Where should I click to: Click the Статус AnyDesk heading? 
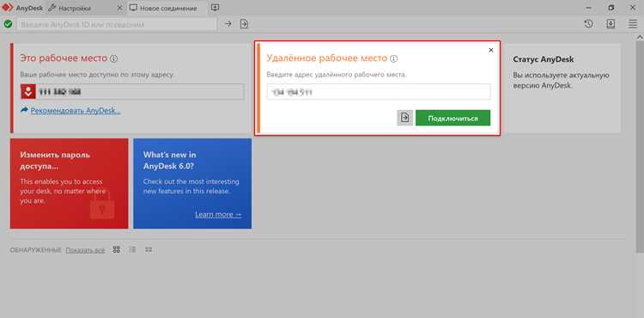pyautogui.click(x=544, y=59)
